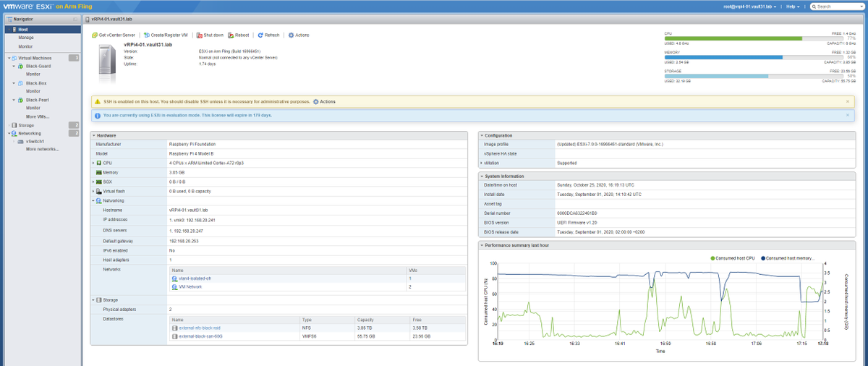Screen dimensions: 868x366
Task: Collapse the System Information panel
Action: click(482, 176)
